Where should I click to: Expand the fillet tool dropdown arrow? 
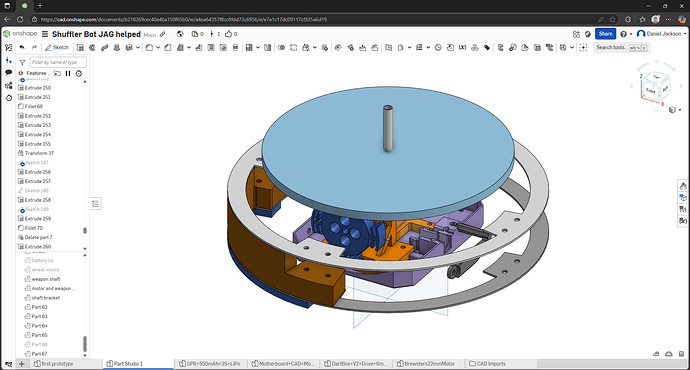[158, 48]
